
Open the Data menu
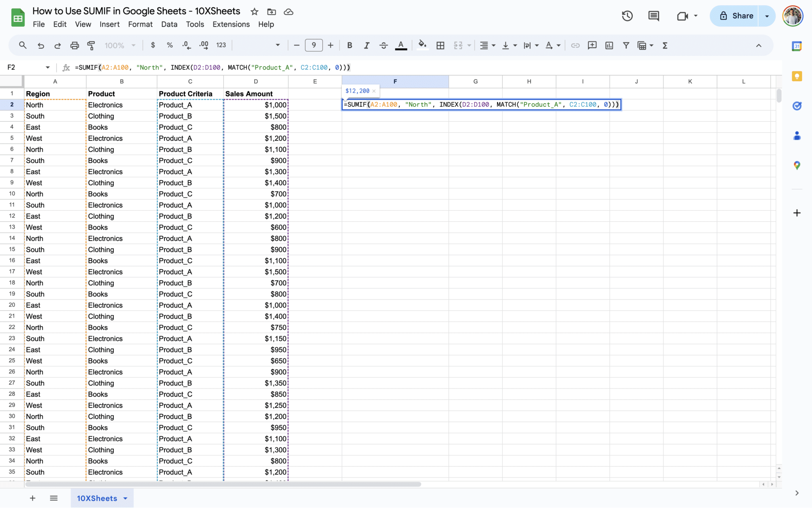169,24
